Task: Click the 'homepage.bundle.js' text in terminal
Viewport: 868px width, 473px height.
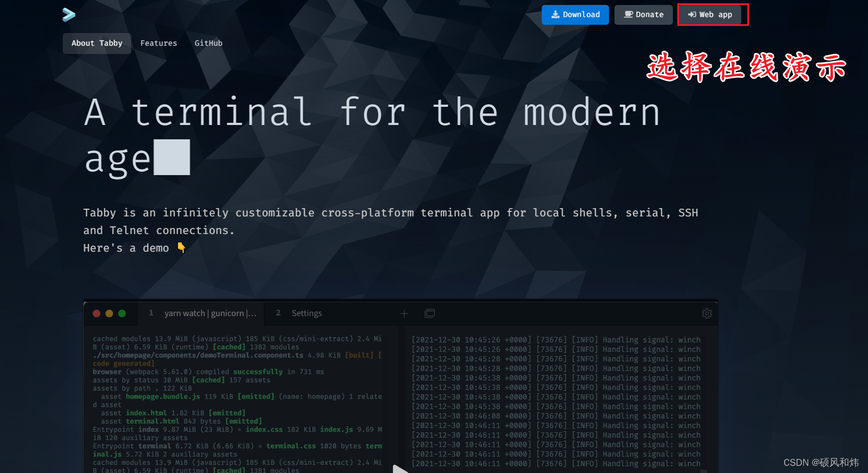Action: (x=163, y=396)
